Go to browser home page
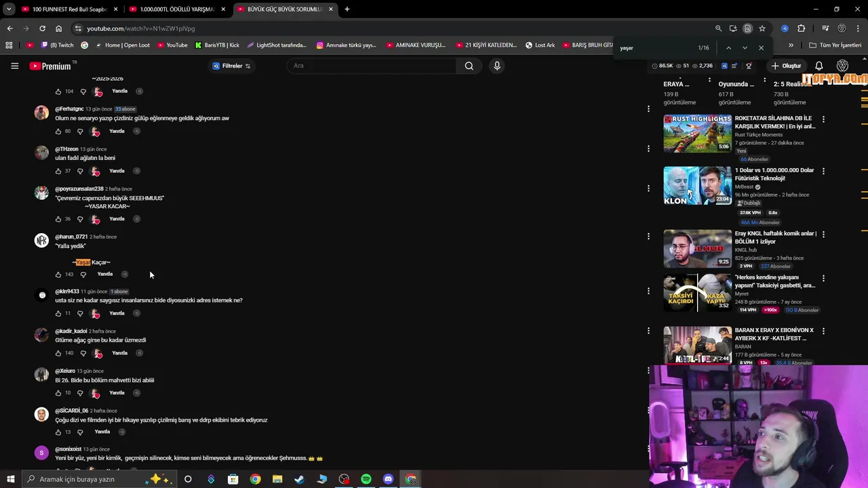Screen dimensions: 868x488 pos(58,28)
